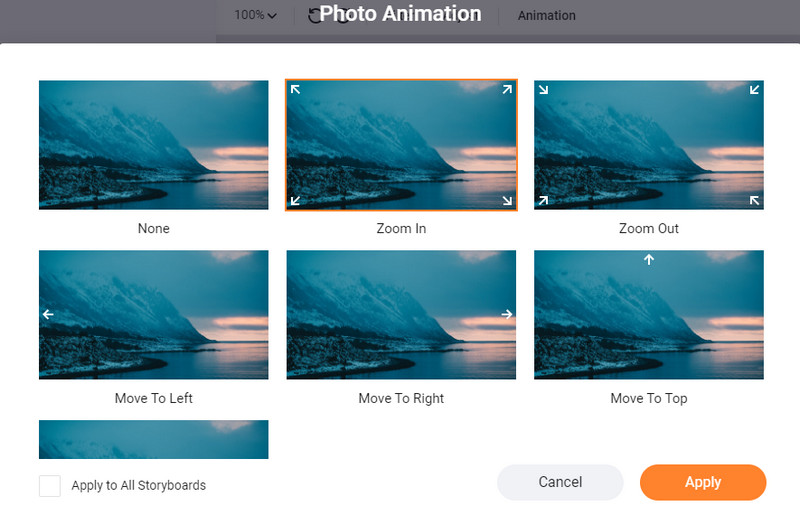
Task: Choose the Zoom Out animation preview
Action: pyautogui.click(x=649, y=145)
